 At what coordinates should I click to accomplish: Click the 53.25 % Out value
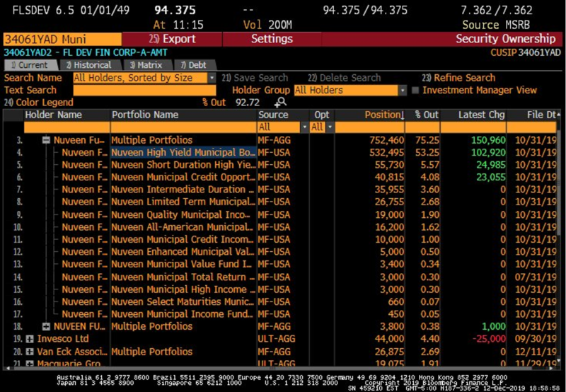click(x=427, y=153)
